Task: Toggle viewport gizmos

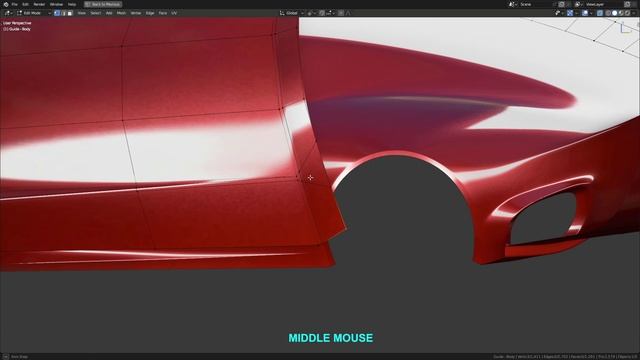Action: [x=570, y=13]
